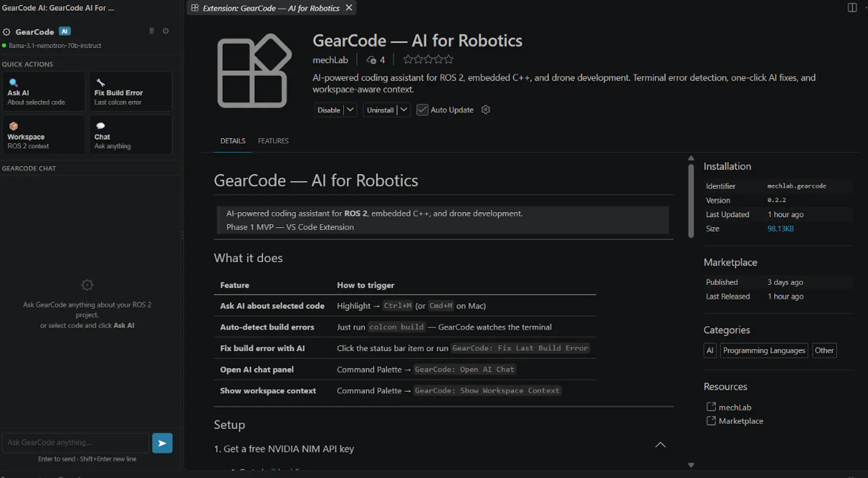Click the Published '3 days ago' value
This screenshot has height=478, width=868.
785,282
